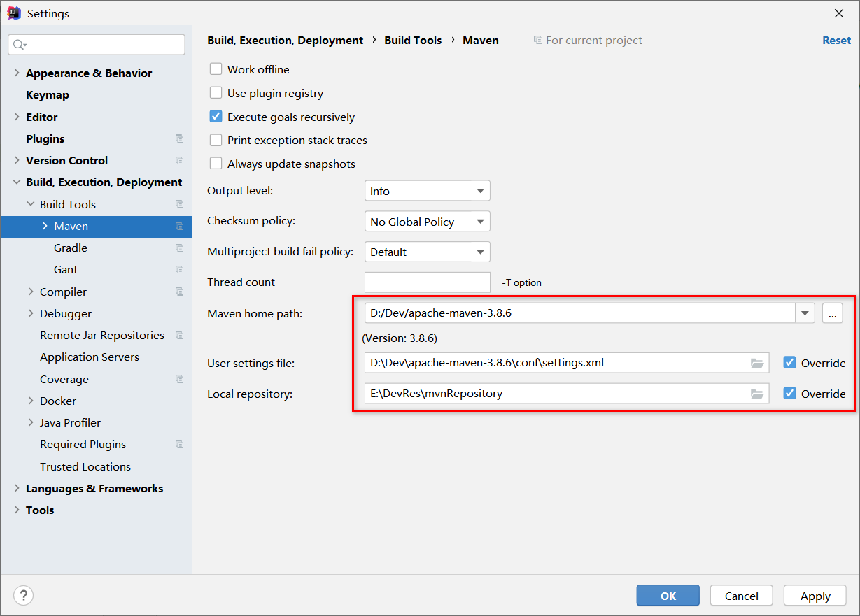Collapse Build, Execution, Deployment section

17,182
